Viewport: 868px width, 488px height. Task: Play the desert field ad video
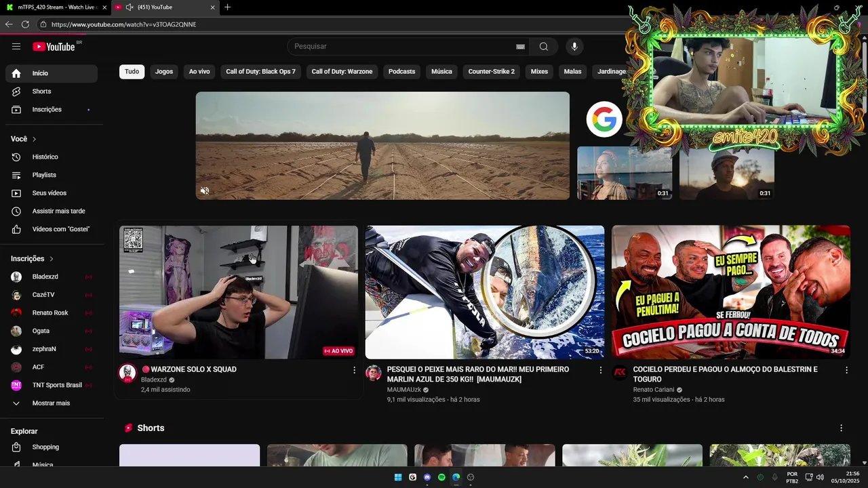coord(382,146)
